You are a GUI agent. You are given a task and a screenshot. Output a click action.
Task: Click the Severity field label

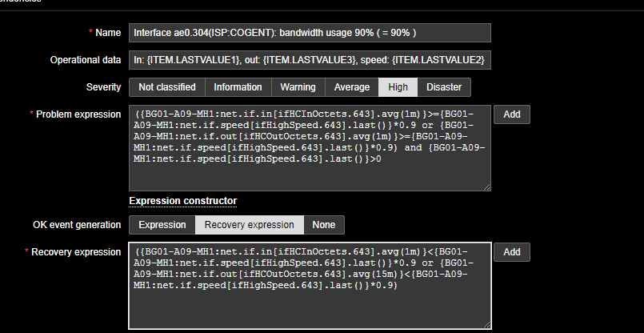coord(102,87)
